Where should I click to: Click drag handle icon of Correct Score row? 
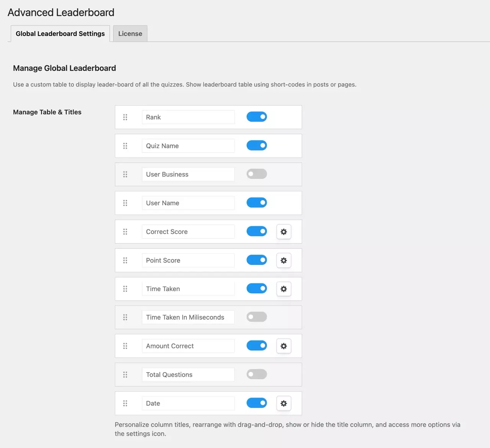coord(125,232)
